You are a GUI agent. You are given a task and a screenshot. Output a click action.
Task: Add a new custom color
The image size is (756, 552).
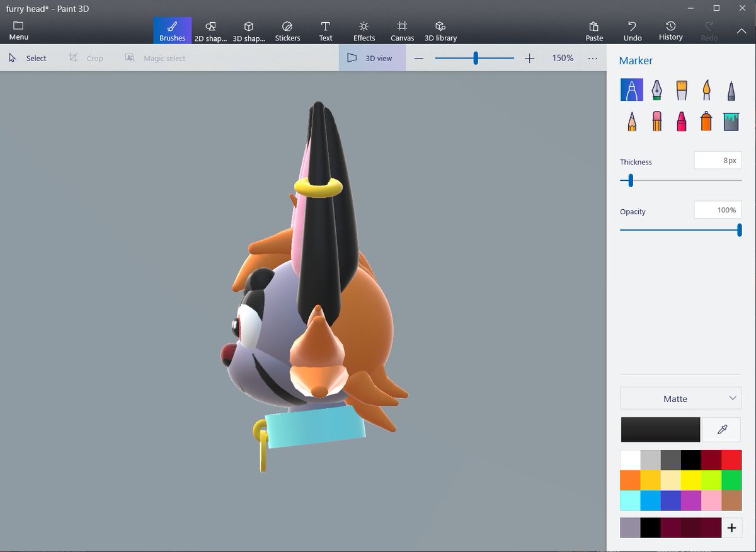click(731, 527)
